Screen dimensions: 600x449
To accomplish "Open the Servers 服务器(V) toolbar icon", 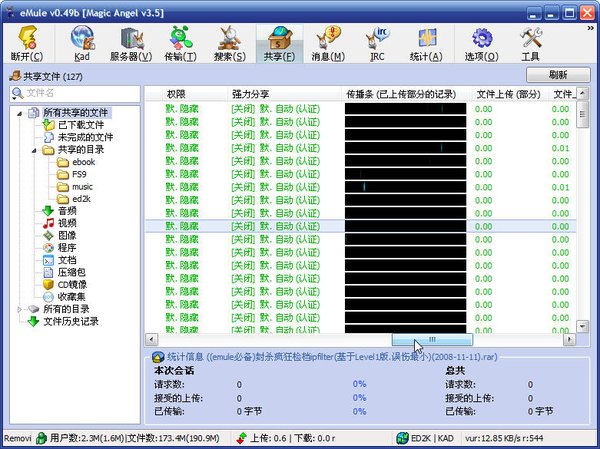I will (131, 44).
